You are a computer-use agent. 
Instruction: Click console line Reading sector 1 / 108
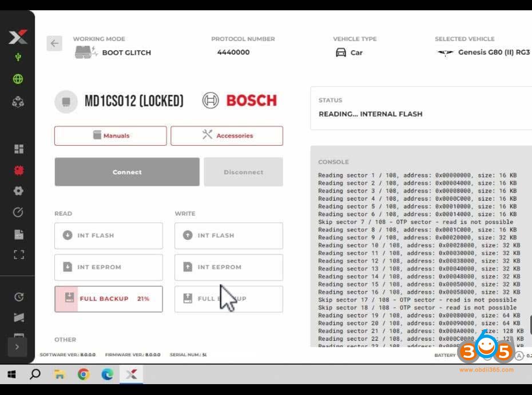pos(418,175)
